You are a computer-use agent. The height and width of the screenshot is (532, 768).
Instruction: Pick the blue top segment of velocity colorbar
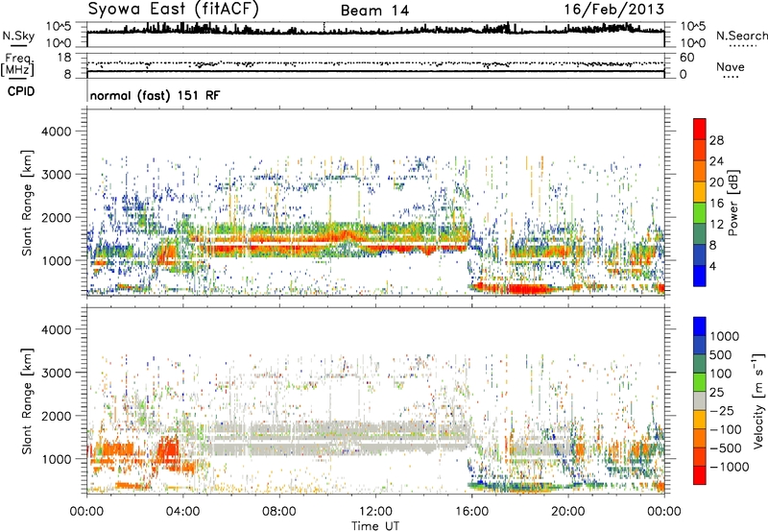(x=700, y=326)
